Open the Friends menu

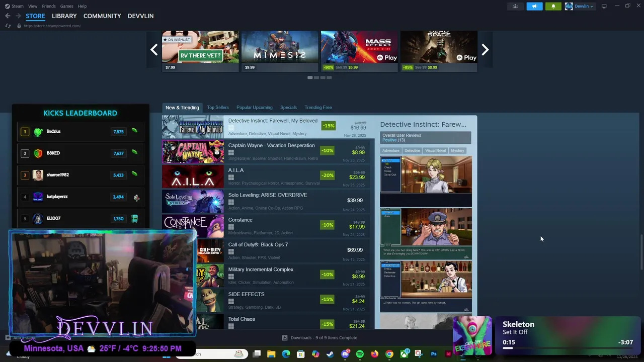pyautogui.click(x=49, y=6)
